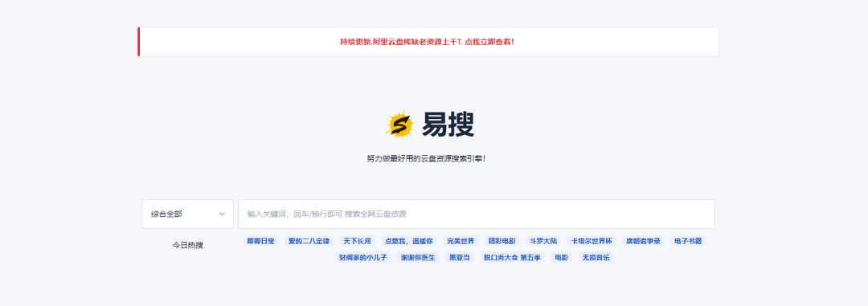
Task: Click the 易搜 site title text
Action: point(448,124)
